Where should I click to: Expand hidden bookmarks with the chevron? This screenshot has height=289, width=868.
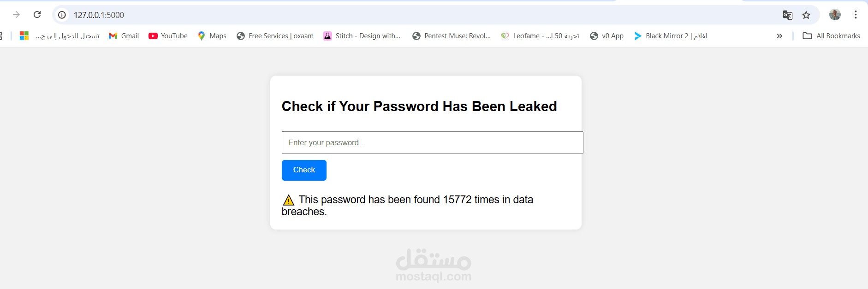click(x=779, y=36)
